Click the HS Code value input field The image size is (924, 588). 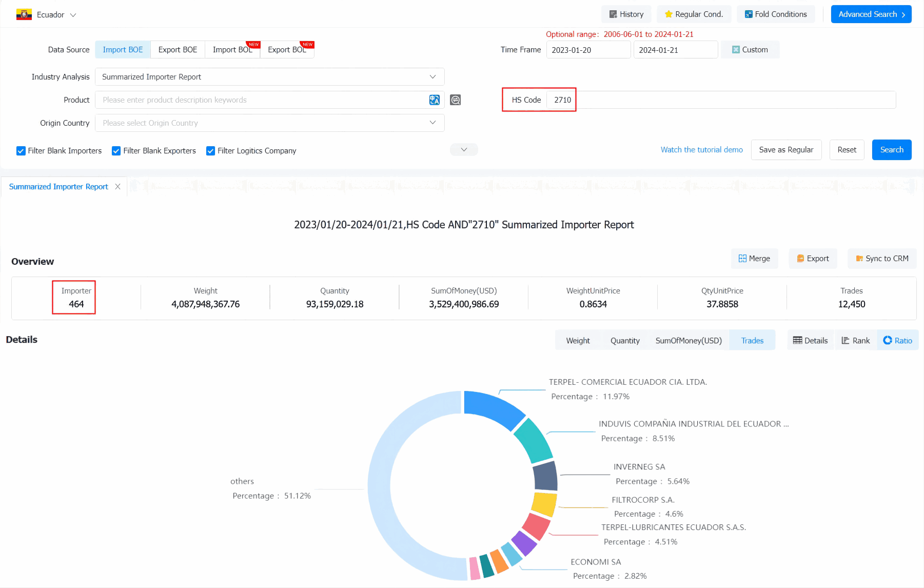pos(721,100)
